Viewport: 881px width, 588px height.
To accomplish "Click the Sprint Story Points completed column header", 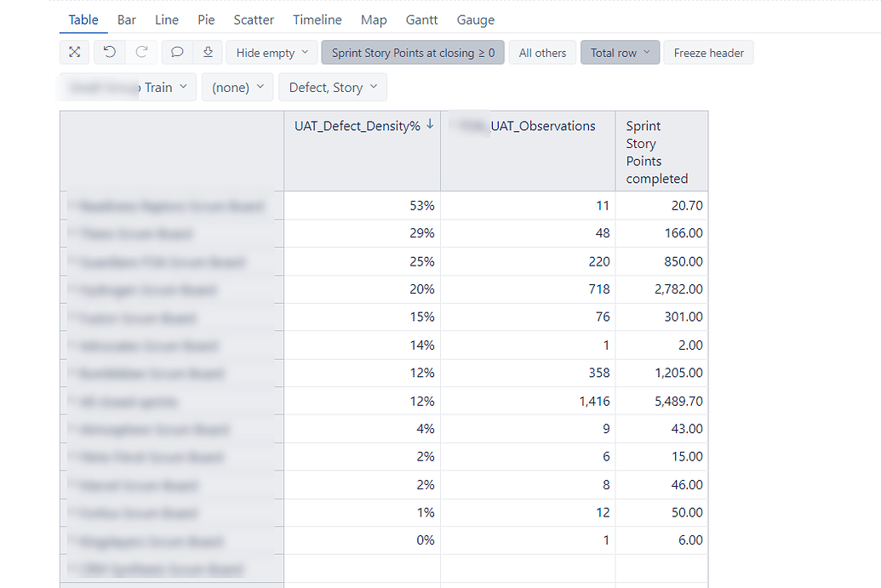I will (x=661, y=151).
